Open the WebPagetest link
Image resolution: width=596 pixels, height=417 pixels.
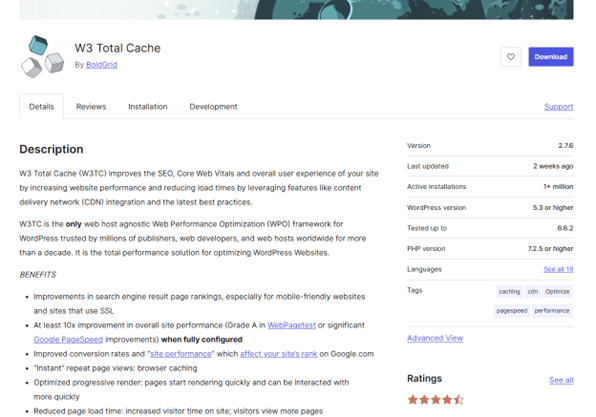[x=291, y=325]
